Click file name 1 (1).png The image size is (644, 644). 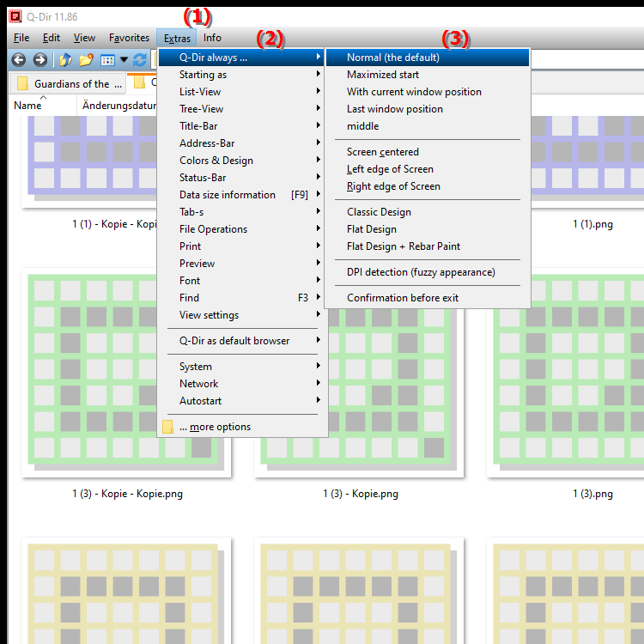(592, 224)
